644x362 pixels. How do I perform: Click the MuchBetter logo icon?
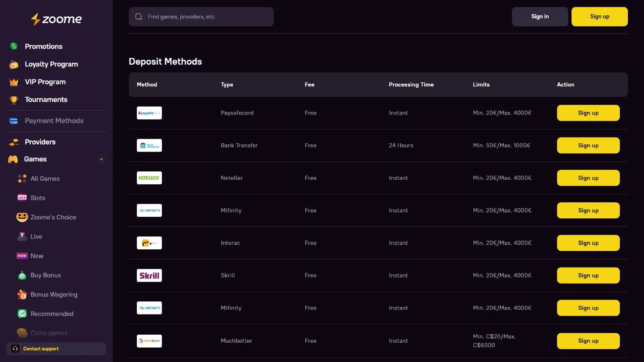pos(149,341)
